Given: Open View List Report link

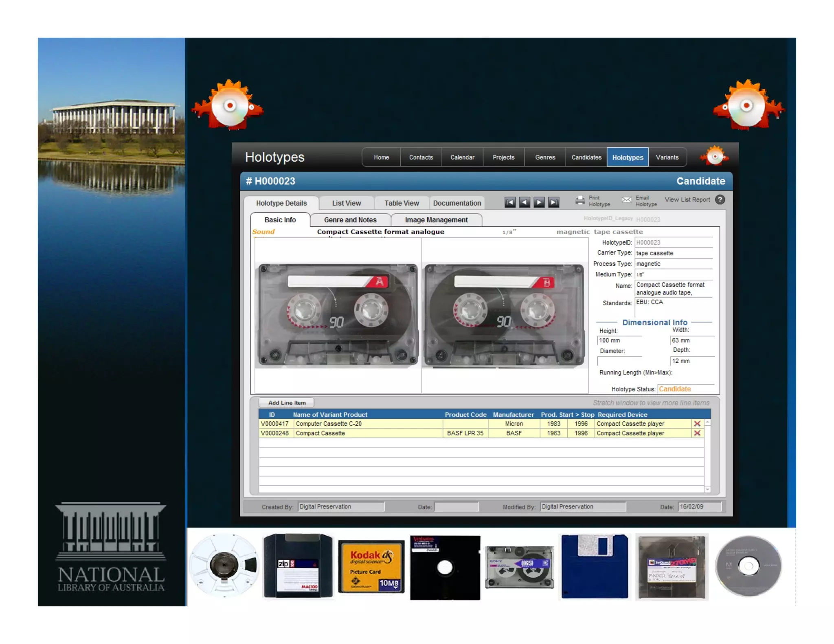Looking at the screenshot, I should 687,199.
